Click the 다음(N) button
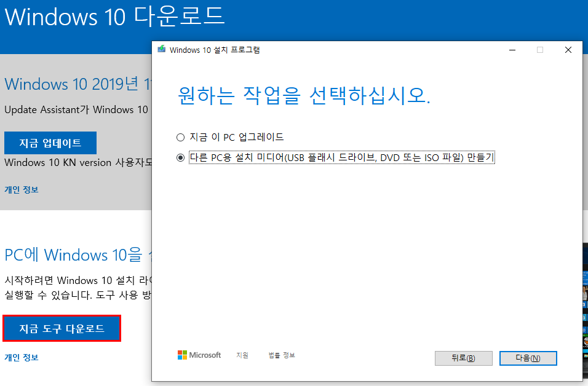The image size is (588, 386). coord(528,358)
